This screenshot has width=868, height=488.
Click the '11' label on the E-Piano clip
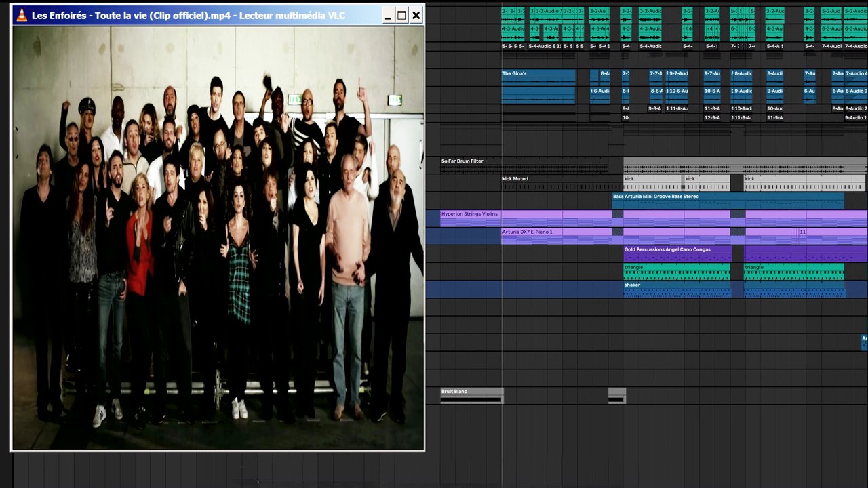point(803,232)
